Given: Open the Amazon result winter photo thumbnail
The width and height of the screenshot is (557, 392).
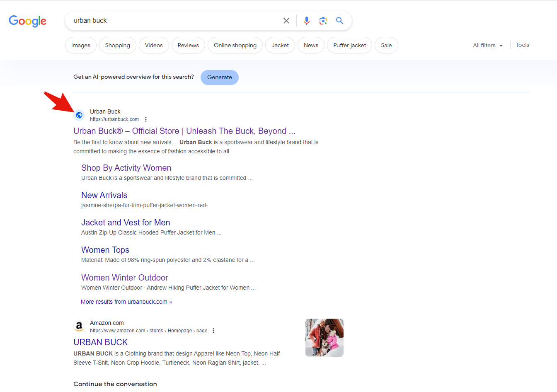Looking at the screenshot, I should [x=325, y=338].
